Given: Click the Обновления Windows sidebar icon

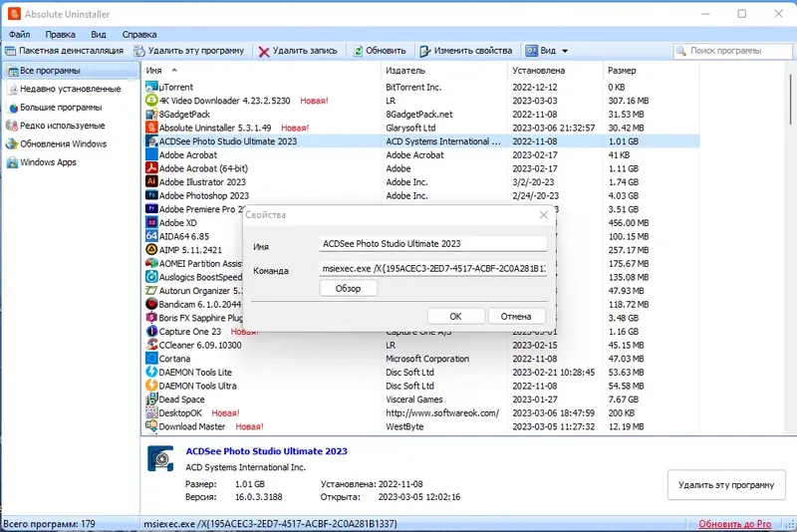Looking at the screenshot, I should tap(12, 144).
